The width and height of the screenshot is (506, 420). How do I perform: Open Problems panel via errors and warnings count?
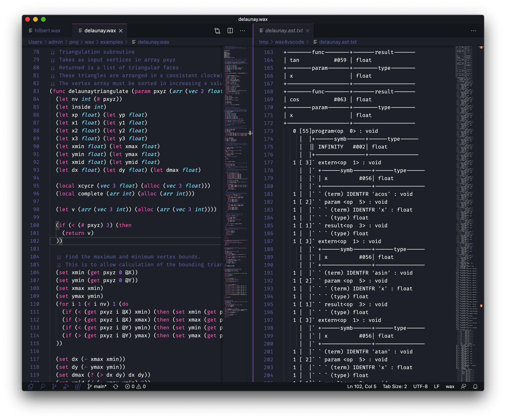click(135, 386)
